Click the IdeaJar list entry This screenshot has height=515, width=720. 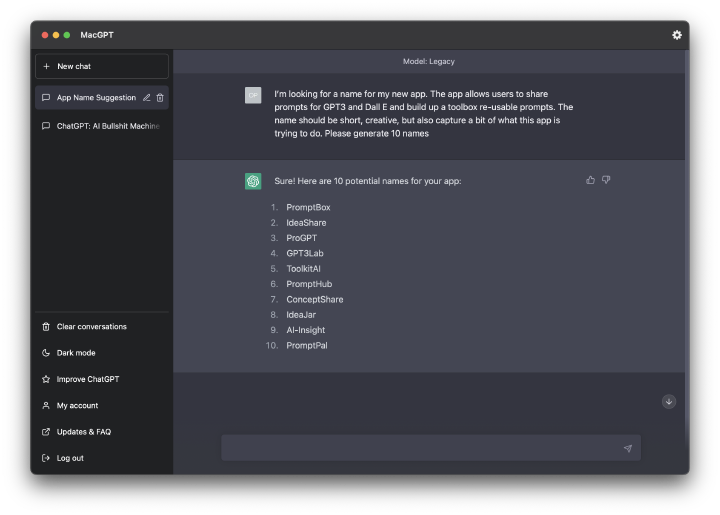point(301,315)
